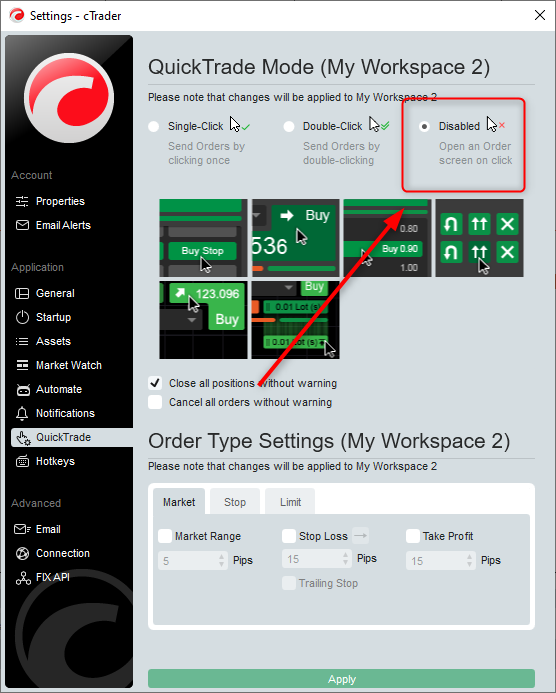Enable the Take Profit checkbox
Screen dimensions: 556x693
(x=413, y=536)
